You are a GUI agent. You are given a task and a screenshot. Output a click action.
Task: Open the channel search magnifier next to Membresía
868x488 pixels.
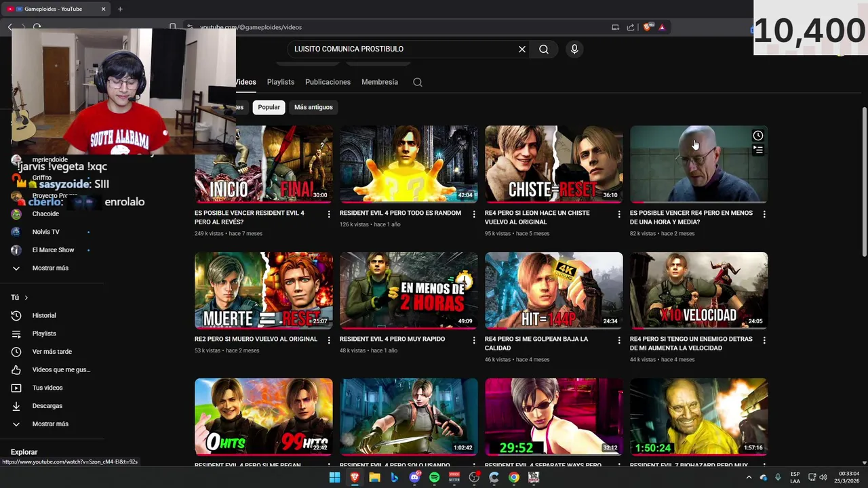pyautogui.click(x=418, y=82)
